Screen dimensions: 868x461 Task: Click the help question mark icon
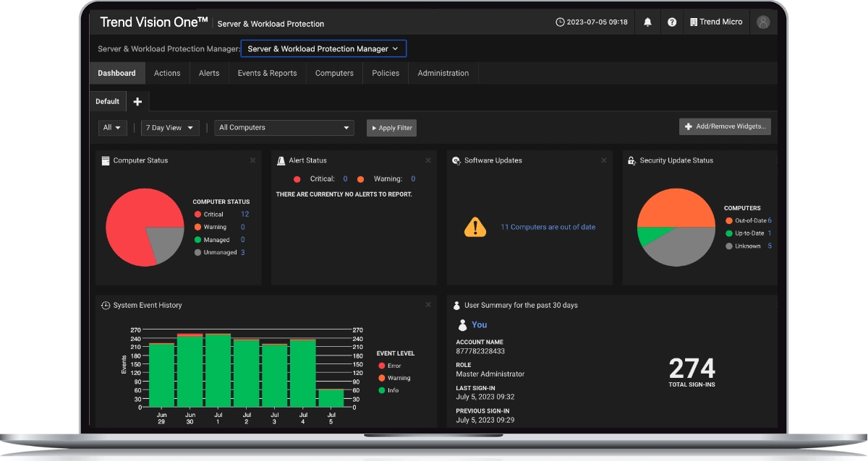[x=672, y=22]
